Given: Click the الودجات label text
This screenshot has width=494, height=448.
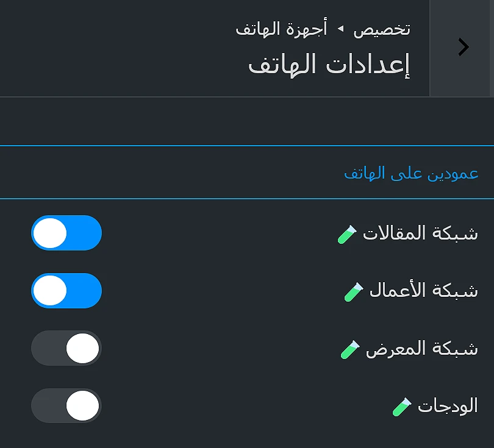Looking at the screenshot, I should pyautogui.click(x=446, y=406).
